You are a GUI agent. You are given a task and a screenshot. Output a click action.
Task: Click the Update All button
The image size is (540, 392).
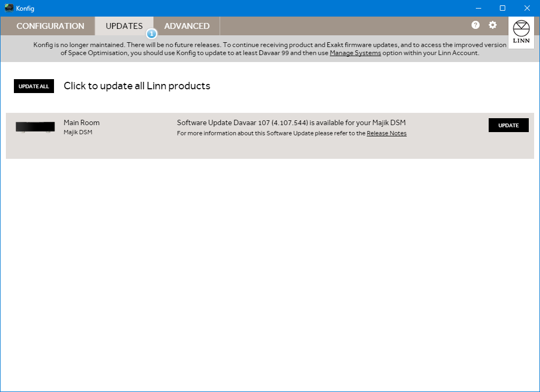tap(34, 86)
